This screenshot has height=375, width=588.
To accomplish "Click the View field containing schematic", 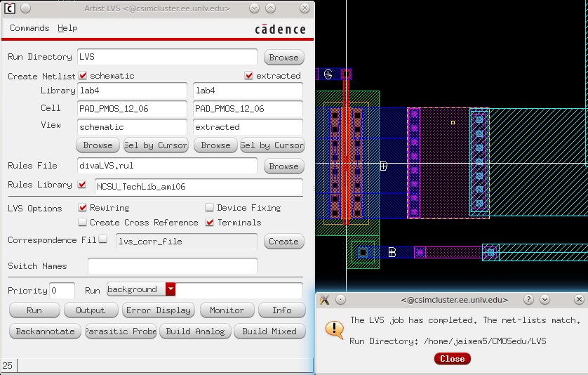I will tap(133, 127).
